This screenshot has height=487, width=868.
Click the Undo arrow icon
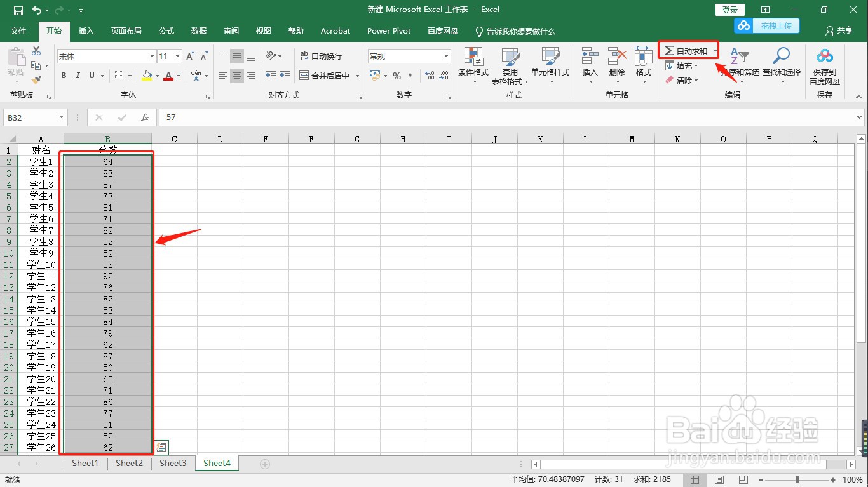click(37, 10)
